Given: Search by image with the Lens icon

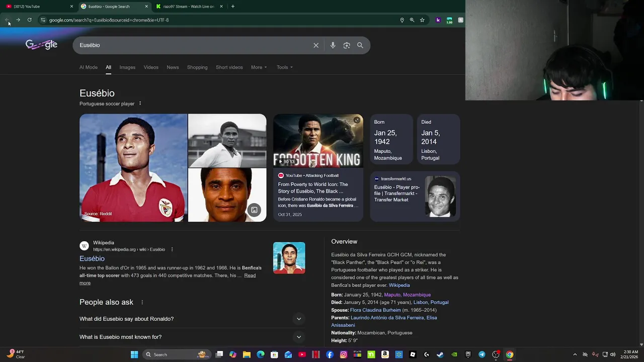Looking at the screenshot, I should 347,45.
